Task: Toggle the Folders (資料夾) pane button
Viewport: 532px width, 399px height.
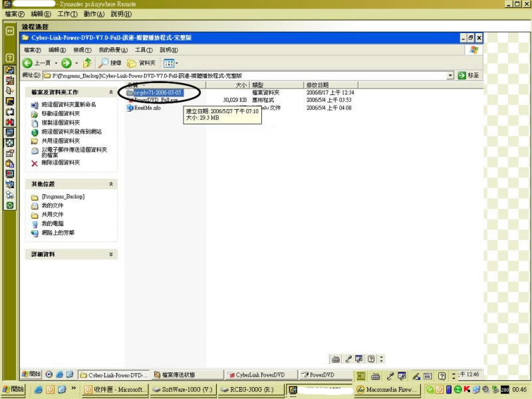Action: click(x=141, y=63)
